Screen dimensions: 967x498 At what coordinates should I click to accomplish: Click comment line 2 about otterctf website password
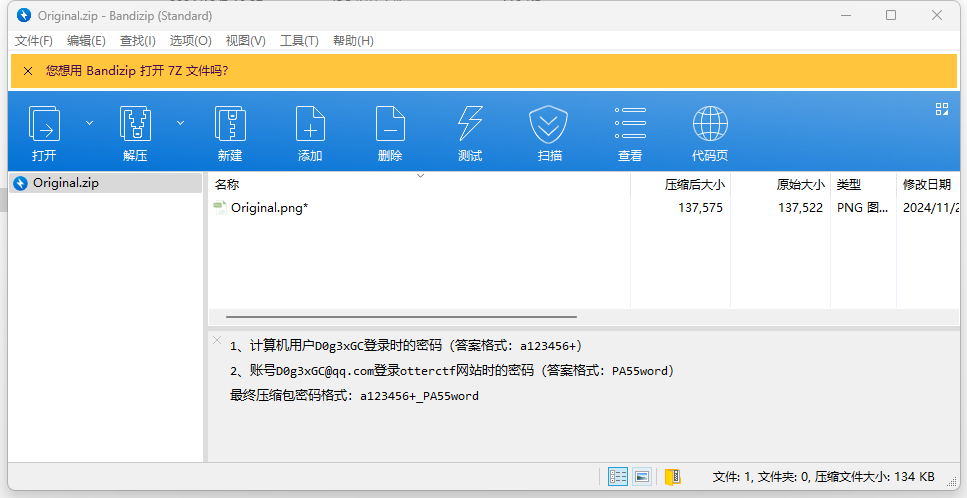(452, 371)
